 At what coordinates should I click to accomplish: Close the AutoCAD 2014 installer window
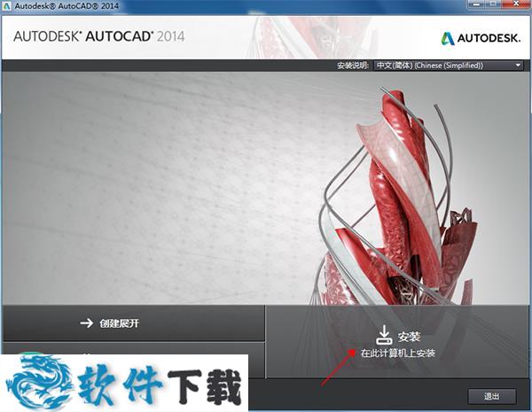point(516,4)
